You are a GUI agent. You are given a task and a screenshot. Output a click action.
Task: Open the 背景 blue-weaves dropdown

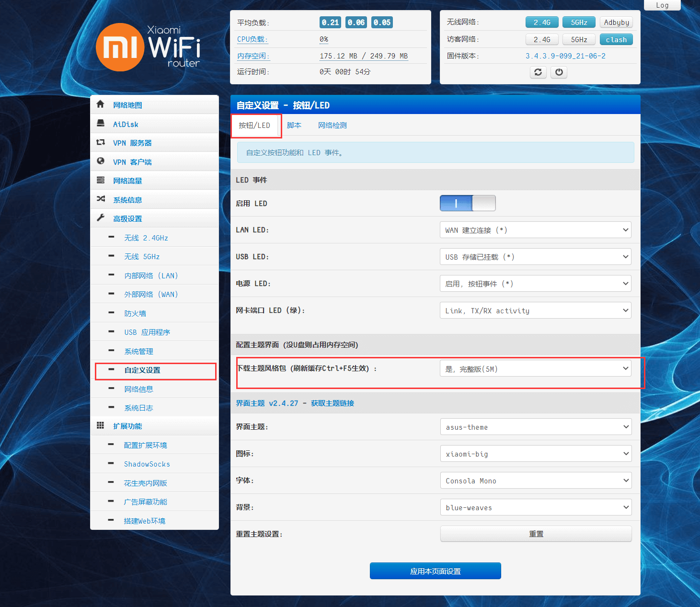click(536, 507)
